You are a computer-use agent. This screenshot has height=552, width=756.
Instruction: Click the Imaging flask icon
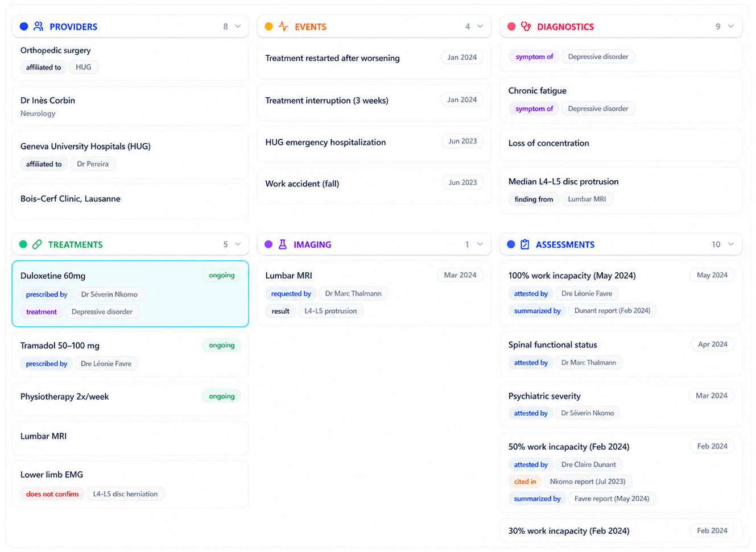[x=283, y=244]
